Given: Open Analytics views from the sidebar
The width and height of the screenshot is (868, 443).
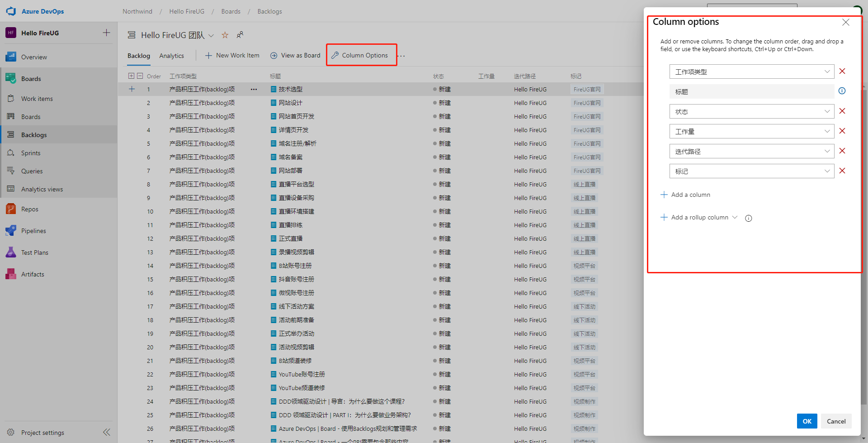Looking at the screenshot, I should point(41,189).
